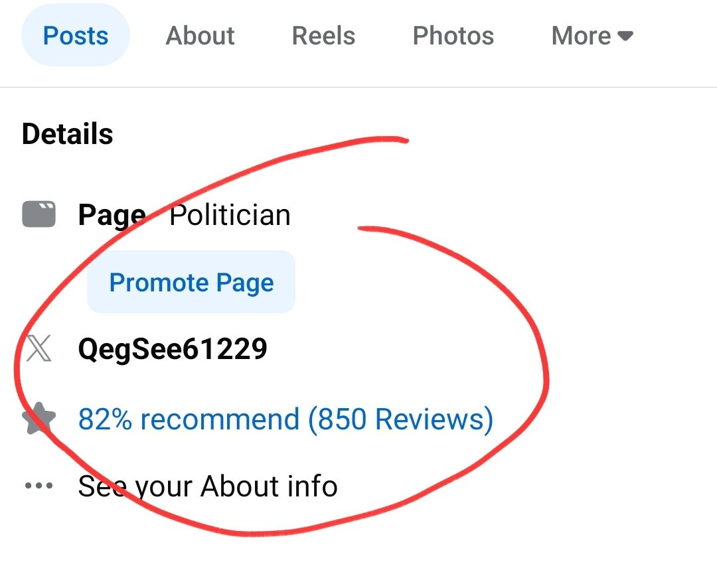This screenshot has height=588, width=717.
Task: Click the Page category icon beside Politician
Action: tap(39, 214)
